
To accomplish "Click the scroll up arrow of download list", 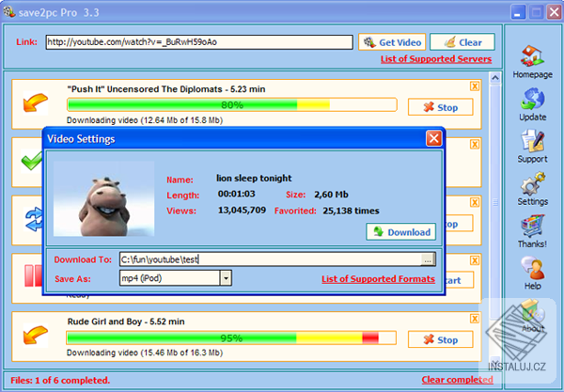I will (x=495, y=78).
